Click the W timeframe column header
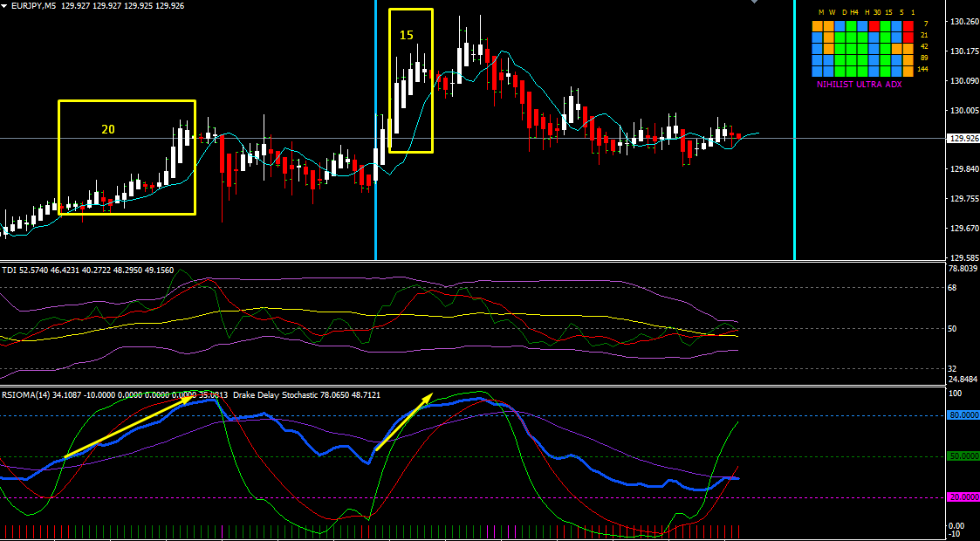Screen dimensions: 980x541 [832, 12]
